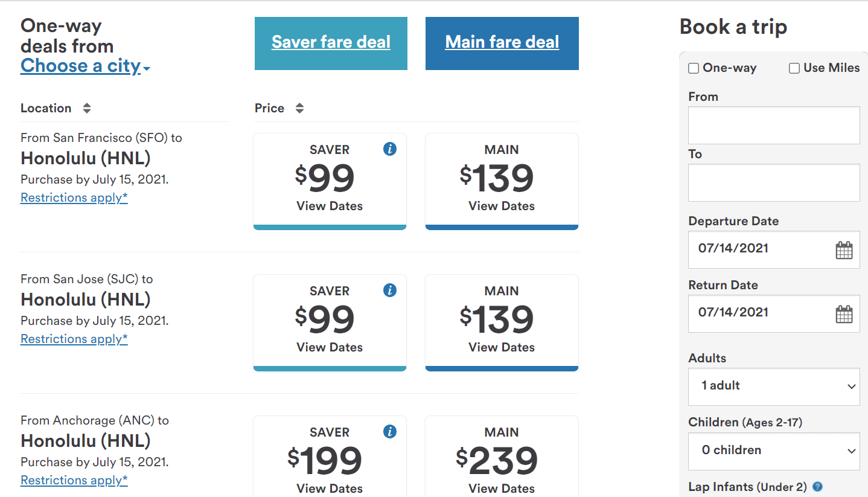Viewport: 868px width, 497px height.
Task: Select the Saver fare deal tab
Action: point(331,43)
